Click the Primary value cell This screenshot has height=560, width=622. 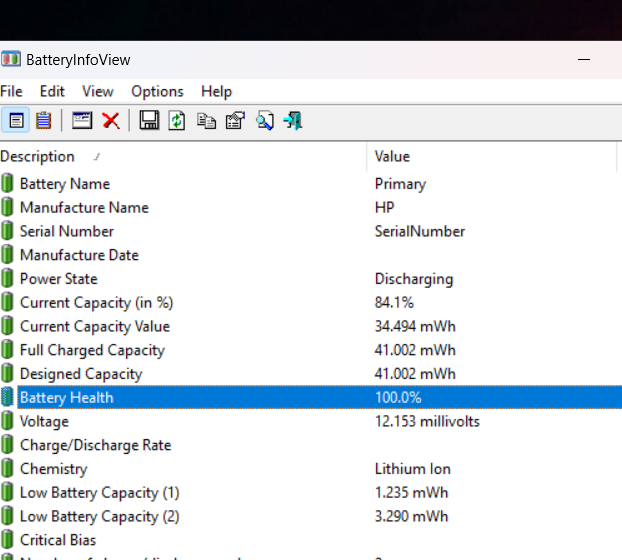click(x=400, y=184)
